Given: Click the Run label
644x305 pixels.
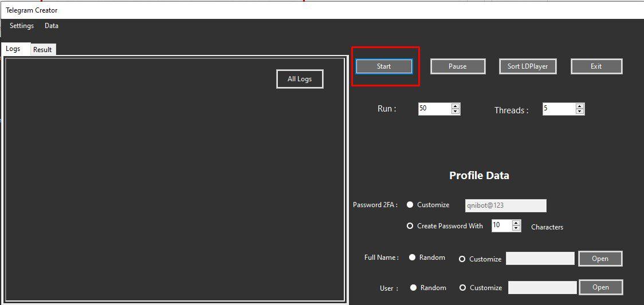Looking at the screenshot, I should (387, 109).
